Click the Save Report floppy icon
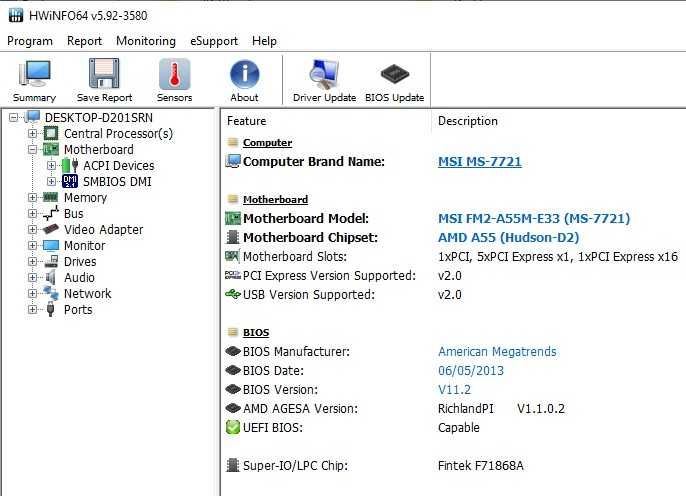This screenshot has height=496, width=686. coord(104,74)
